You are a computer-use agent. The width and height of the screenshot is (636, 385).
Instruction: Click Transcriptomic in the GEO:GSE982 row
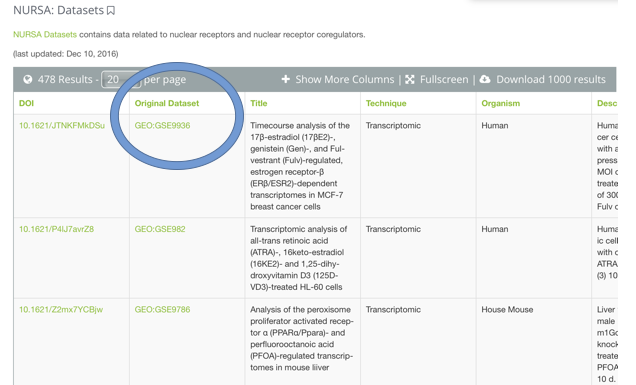coord(393,229)
